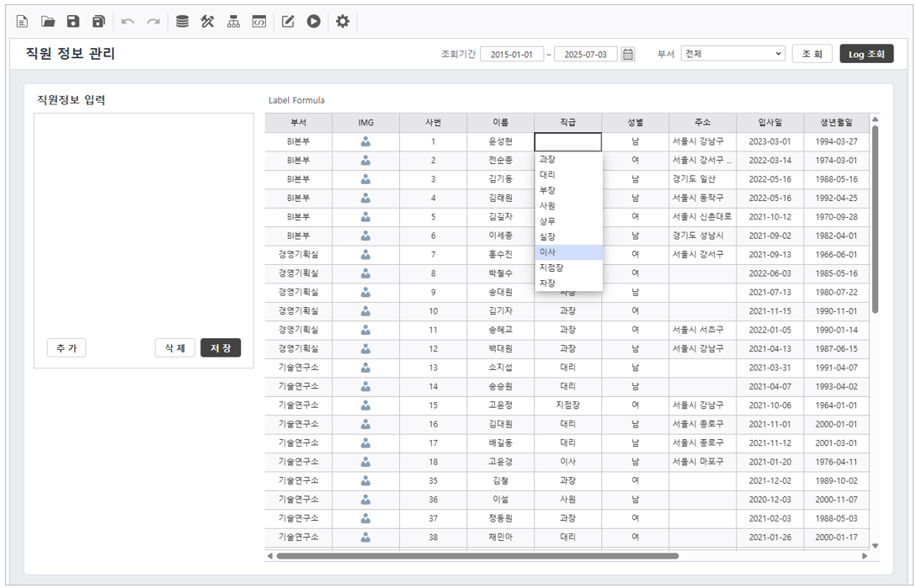
Task: Click the Log 조회 button
Action: [866, 54]
